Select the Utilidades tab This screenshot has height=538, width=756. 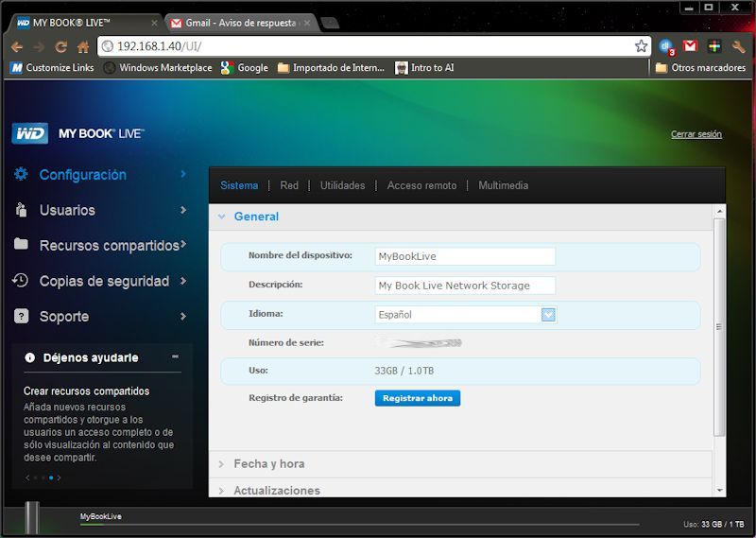(342, 185)
